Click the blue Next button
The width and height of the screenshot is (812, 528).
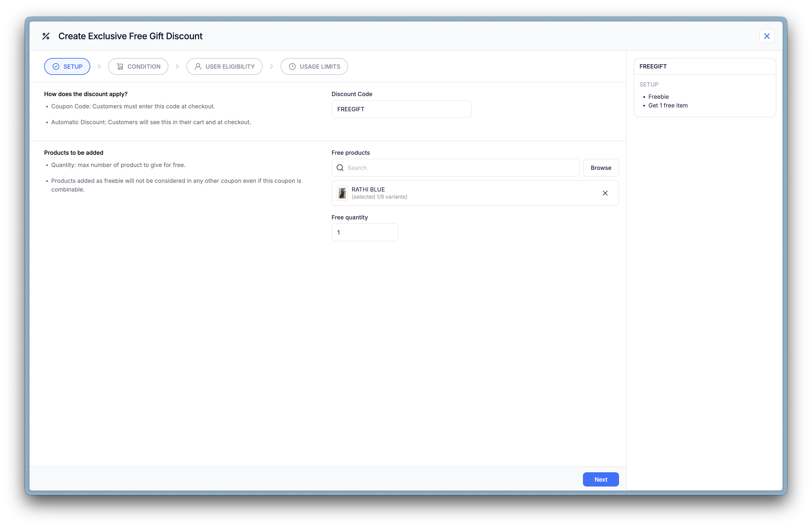pos(601,479)
